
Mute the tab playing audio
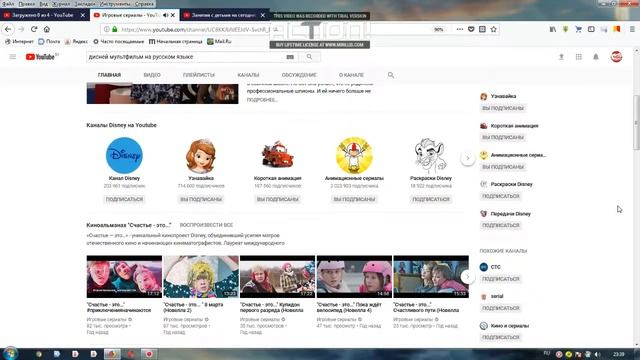(x=165, y=15)
